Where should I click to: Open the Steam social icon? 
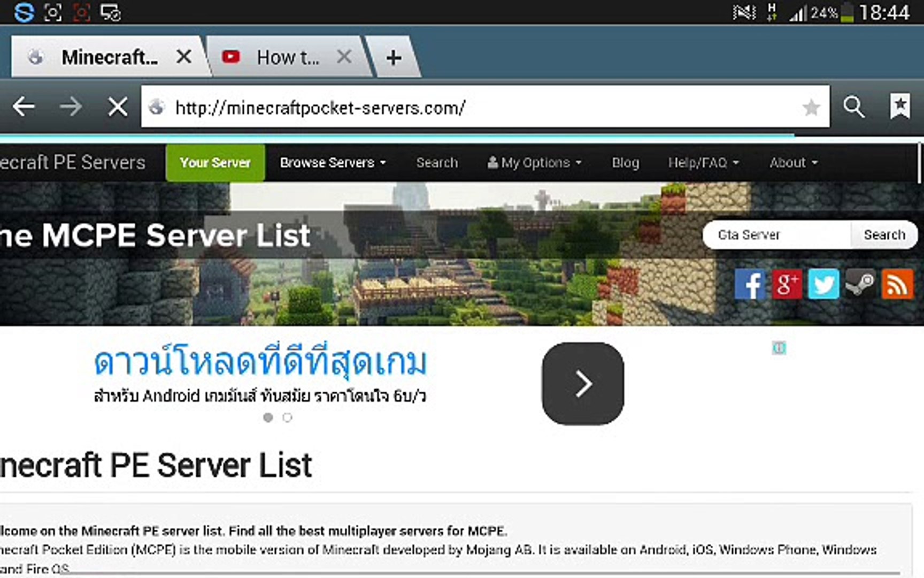coord(860,284)
